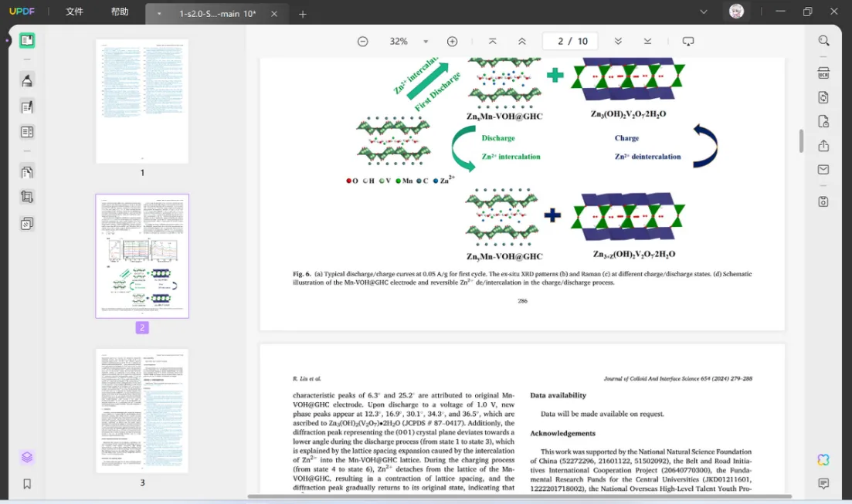Open the Layers panel icon

26,457
